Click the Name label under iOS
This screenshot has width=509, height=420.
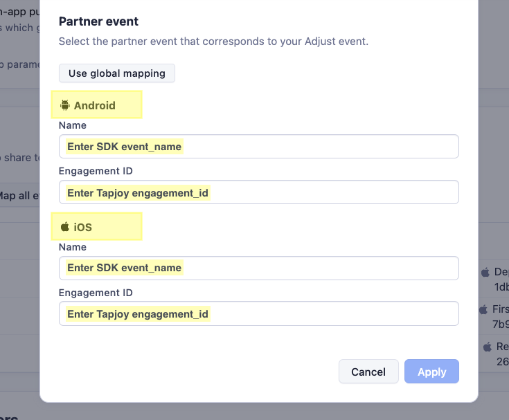[73, 247]
